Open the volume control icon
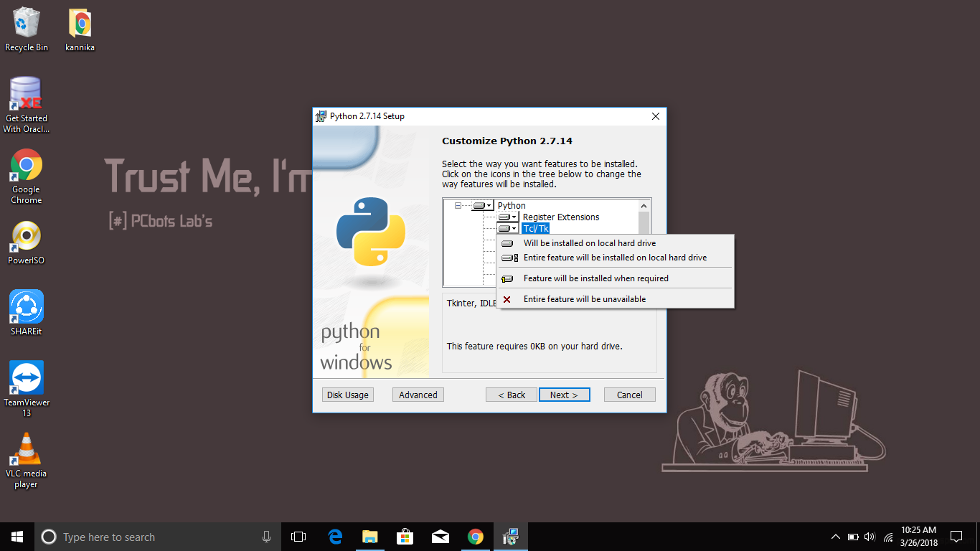The image size is (980, 551). click(870, 537)
